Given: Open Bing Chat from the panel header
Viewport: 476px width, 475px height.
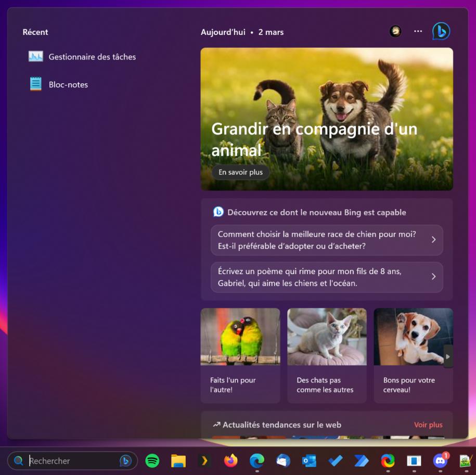Looking at the screenshot, I should click(441, 32).
